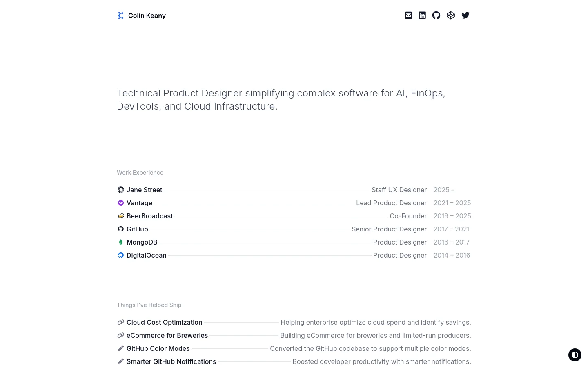This screenshot has height=368, width=588.
Task: Click 'Converted the GitHub codebase' description
Action: (370, 348)
